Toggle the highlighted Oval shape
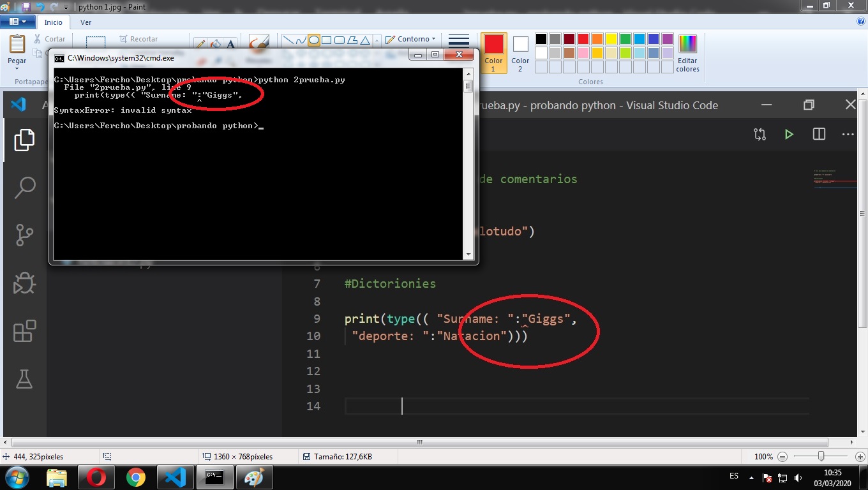The height and width of the screenshot is (490, 868). tap(313, 40)
